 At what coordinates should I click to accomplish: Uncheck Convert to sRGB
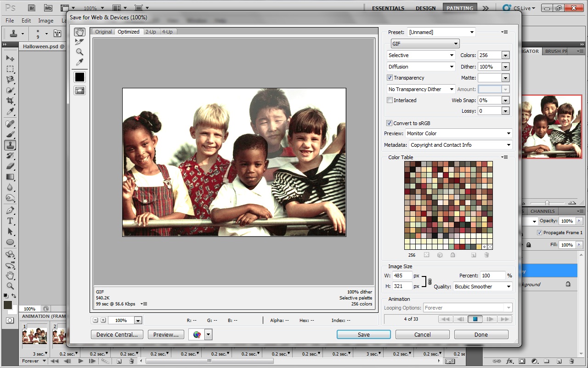pos(390,123)
